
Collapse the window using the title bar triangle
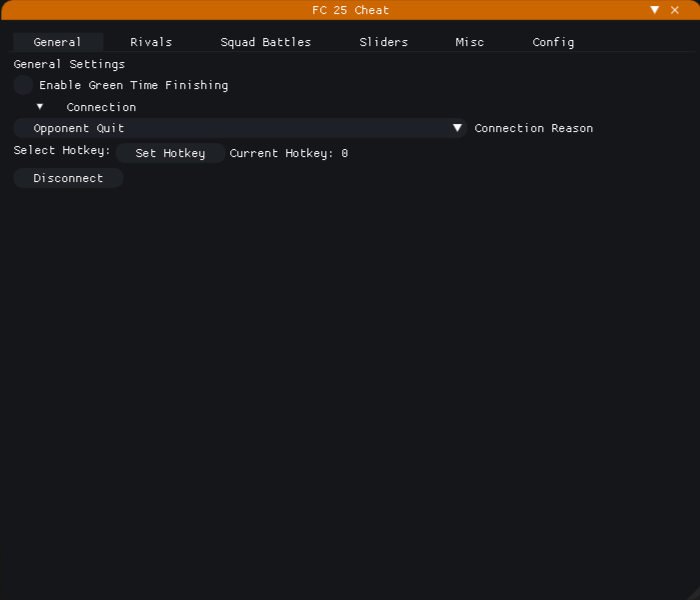click(x=655, y=10)
